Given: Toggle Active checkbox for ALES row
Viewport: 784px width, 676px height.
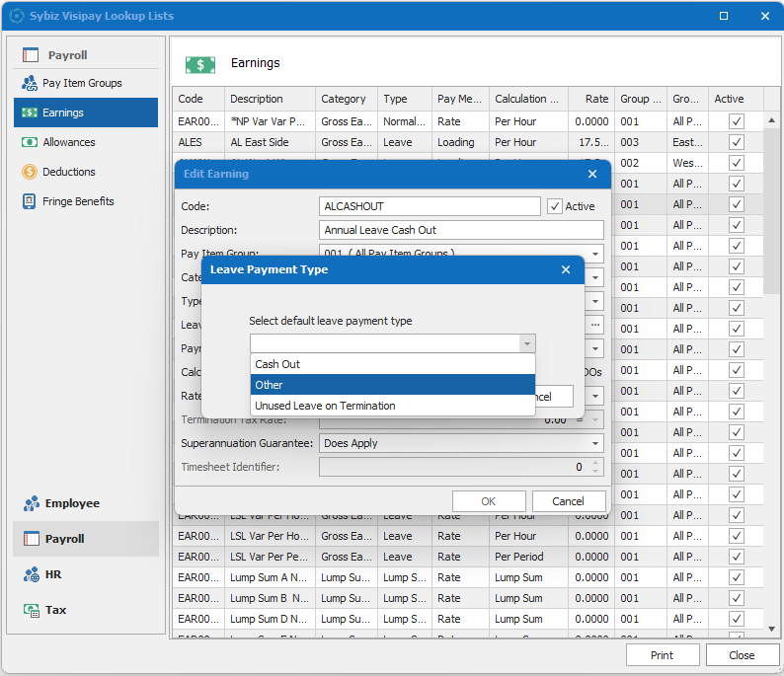Looking at the screenshot, I should pos(736,142).
